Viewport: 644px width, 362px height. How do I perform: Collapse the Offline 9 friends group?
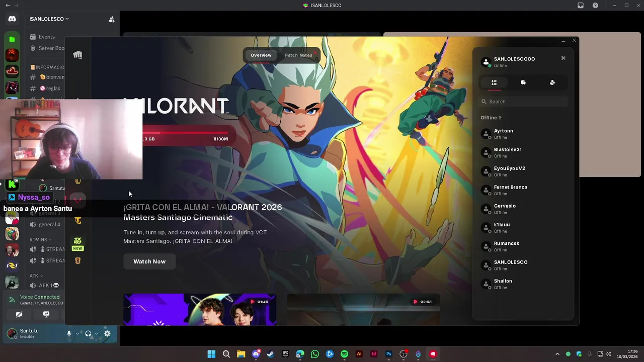(x=491, y=118)
